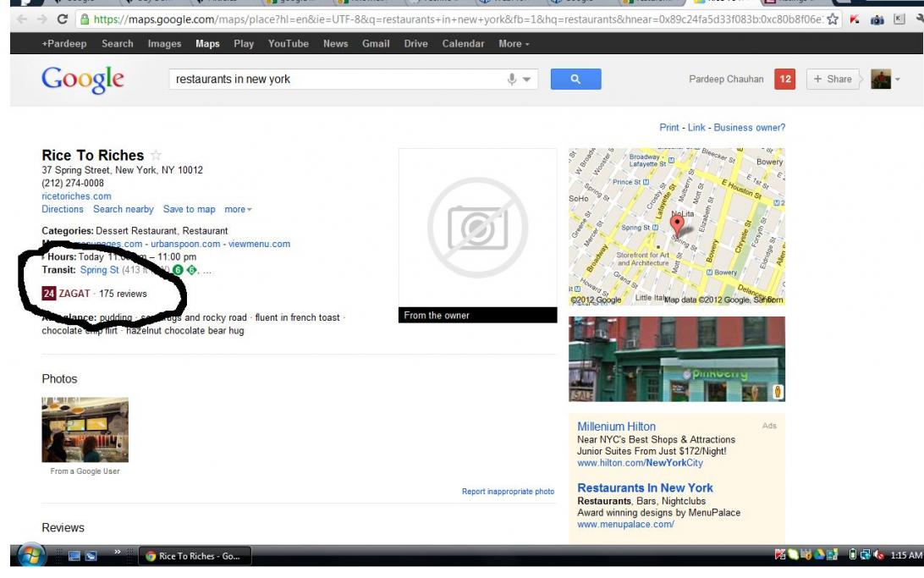Open the +Pardeep item in Google bar

coord(64,44)
